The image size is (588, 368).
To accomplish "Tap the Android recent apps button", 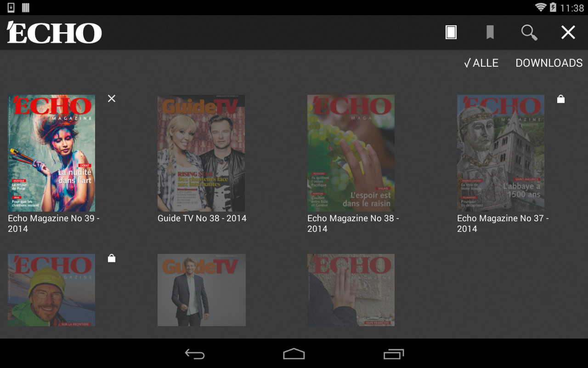I will pos(394,354).
